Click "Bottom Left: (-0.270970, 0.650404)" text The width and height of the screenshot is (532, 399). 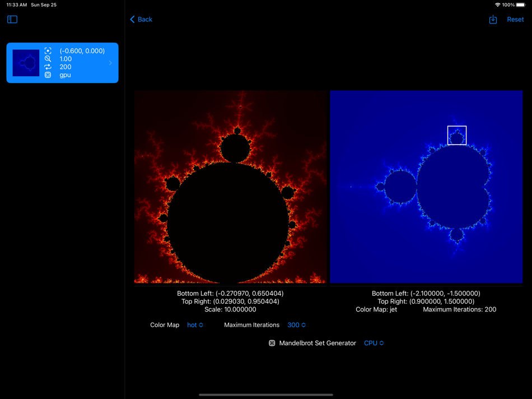[230, 294]
